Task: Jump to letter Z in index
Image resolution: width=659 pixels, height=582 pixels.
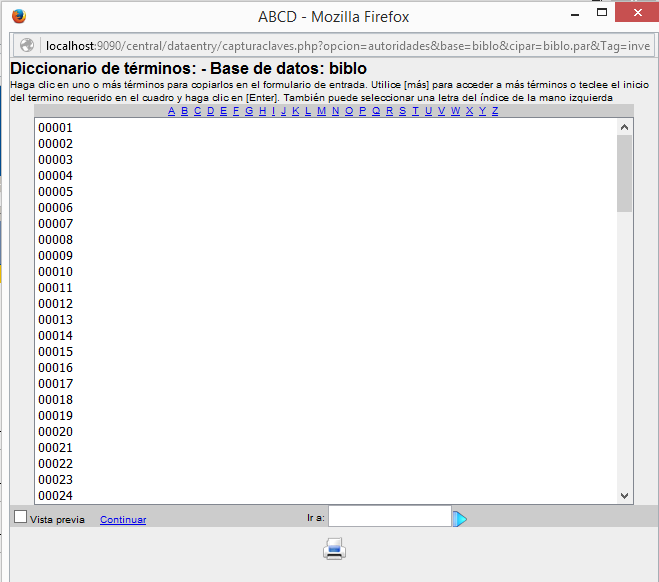Action: [x=495, y=111]
